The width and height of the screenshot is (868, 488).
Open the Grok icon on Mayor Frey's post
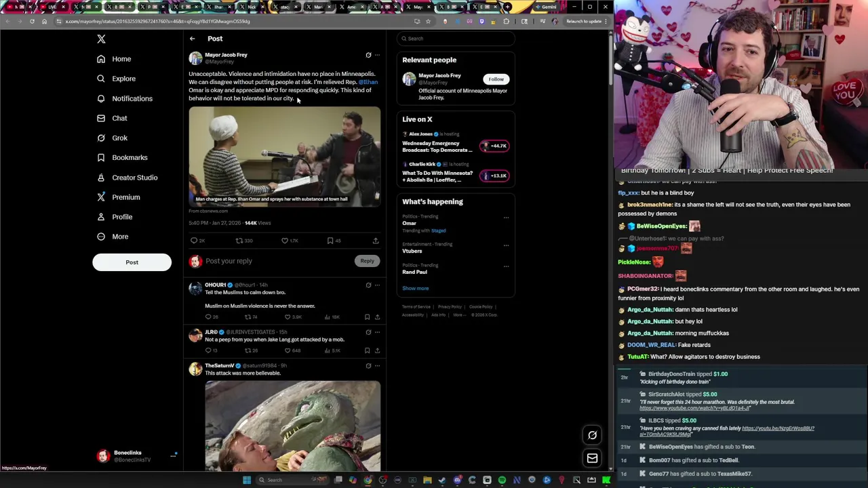tap(368, 55)
